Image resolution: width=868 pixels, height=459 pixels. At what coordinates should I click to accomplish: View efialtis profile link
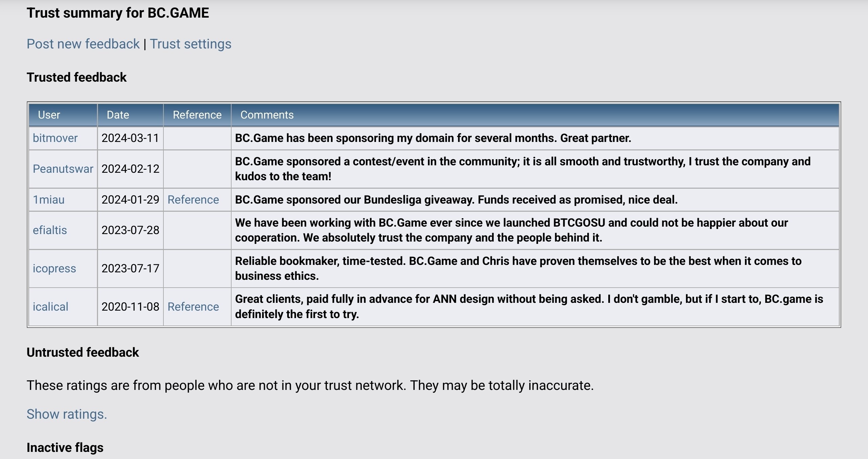[x=50, y=230]
